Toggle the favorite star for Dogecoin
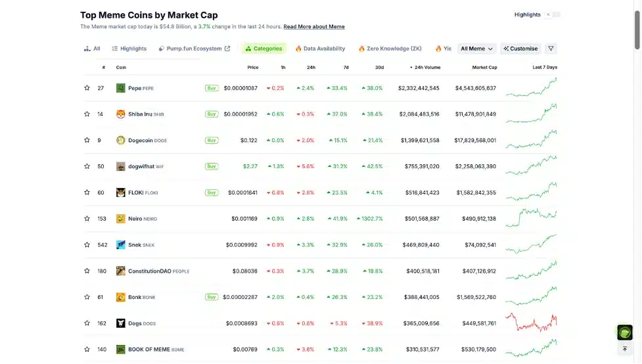Viewport: 642px width, 364px height. (87, 141)
